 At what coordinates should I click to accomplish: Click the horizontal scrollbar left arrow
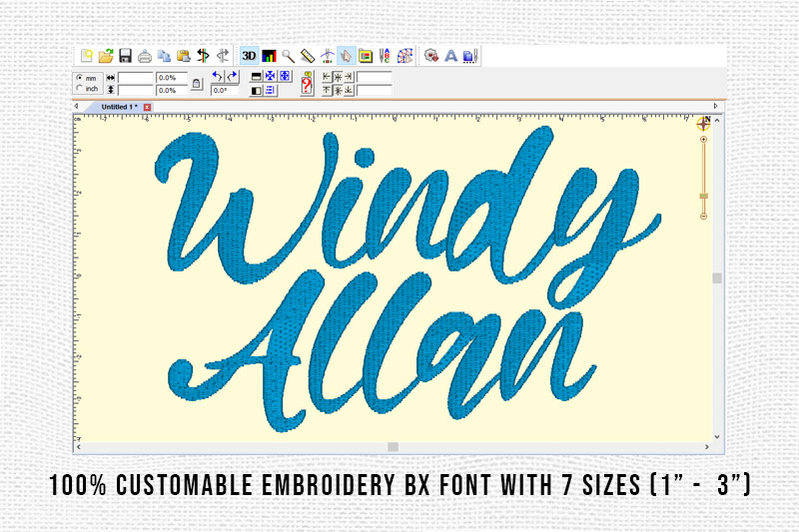click(79, 446)
